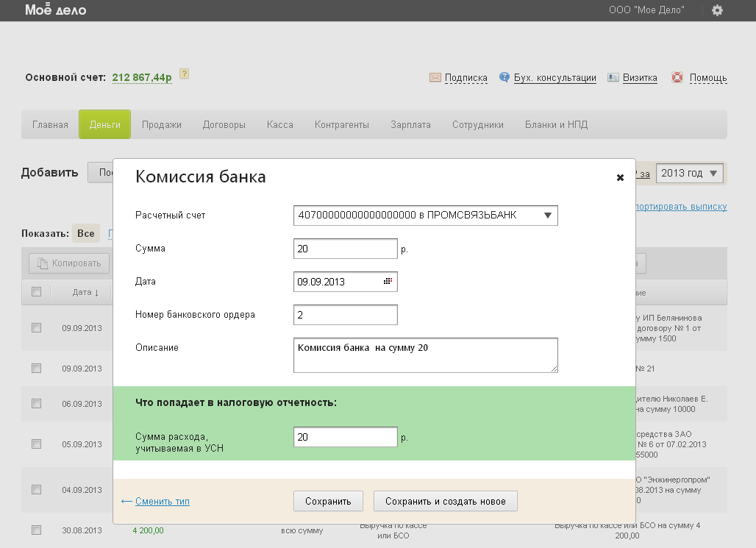This screenshot has height=548, width=756.
Task: Toggle the select-all checkbox in table header
Action: 36,292
